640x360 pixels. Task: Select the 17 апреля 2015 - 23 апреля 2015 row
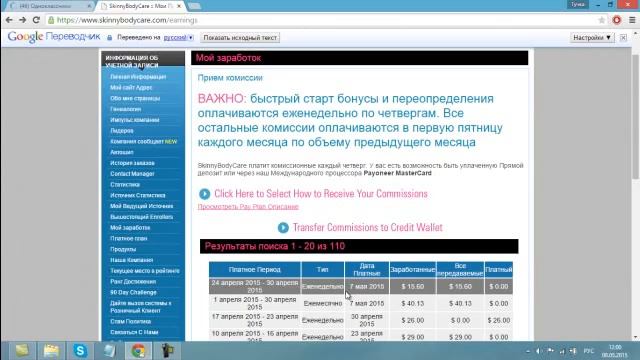coord(361,320)
